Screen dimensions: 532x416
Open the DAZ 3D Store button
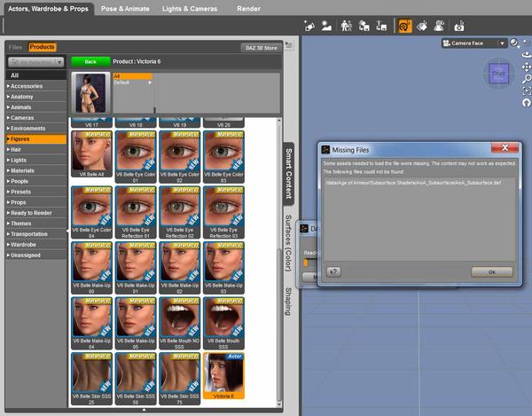pyautogui.click(x=262, y=48)
